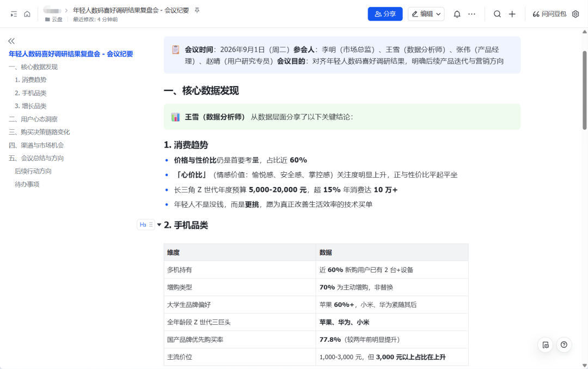Click the document title in the header
Viewport: 588px width, 369px height.
[x=131, y=10]
